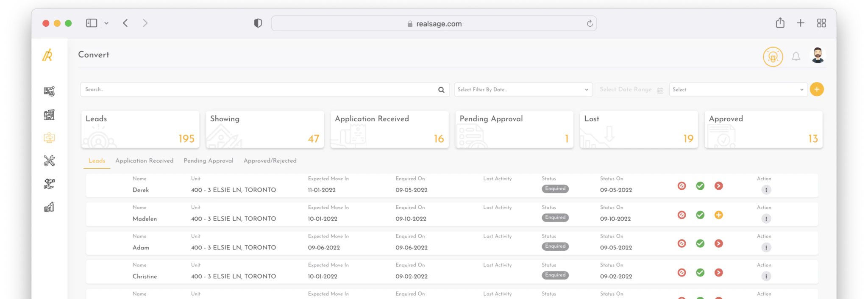Reject Christine's lead with red icon
868x299 pixels.
point(682,272)
